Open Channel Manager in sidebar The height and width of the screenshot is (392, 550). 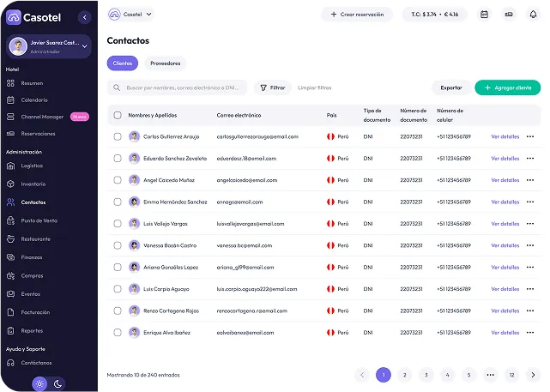(41, 117)
